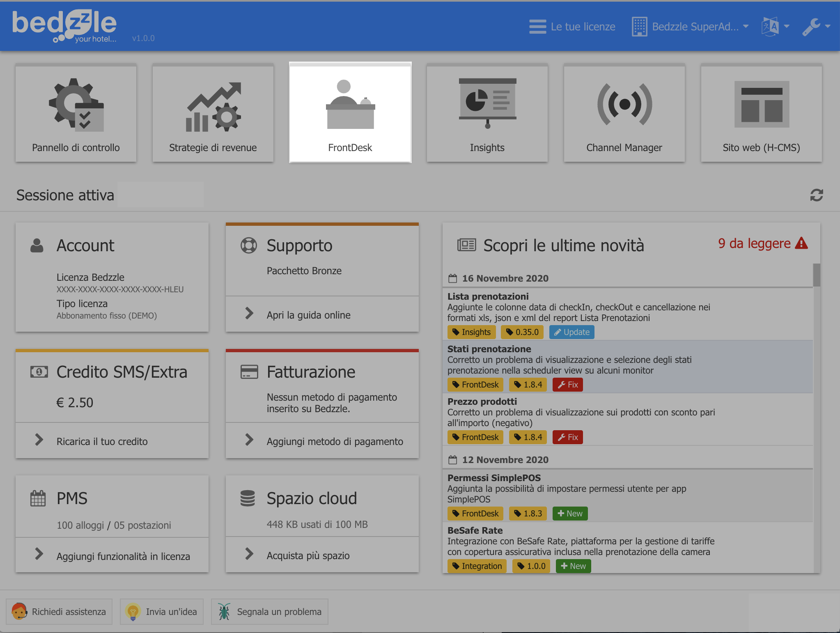
Task: Open the Permessi SimplePOS news item
Action: [628, 495]
